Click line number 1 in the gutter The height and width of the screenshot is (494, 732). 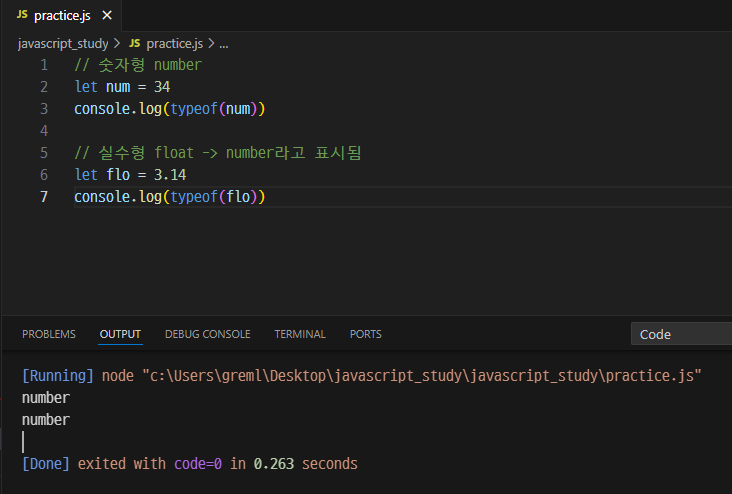click(x=44, y=65)
